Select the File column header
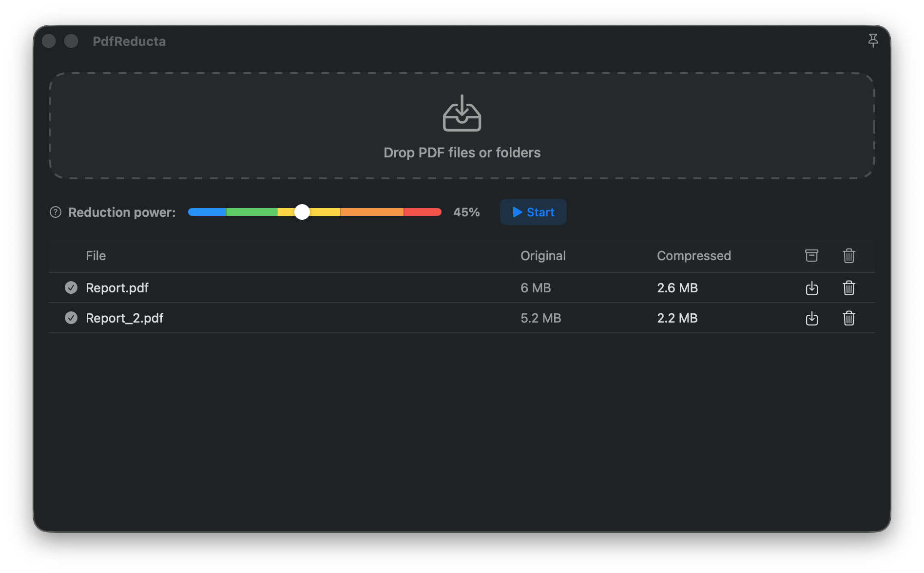This screenshot has width=924, height=573. coord(96,255)
